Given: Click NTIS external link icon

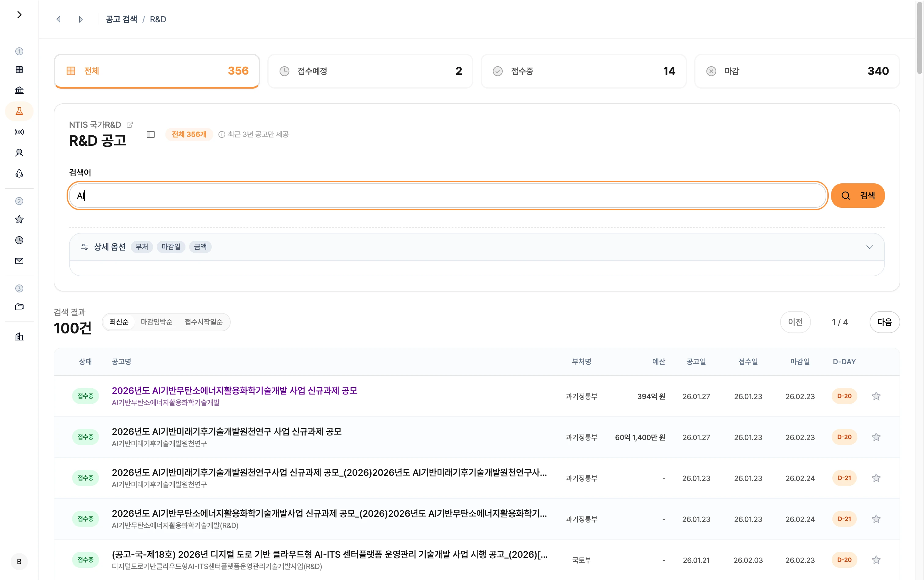Looking at the screenshot, I should [x=130, y=125].
